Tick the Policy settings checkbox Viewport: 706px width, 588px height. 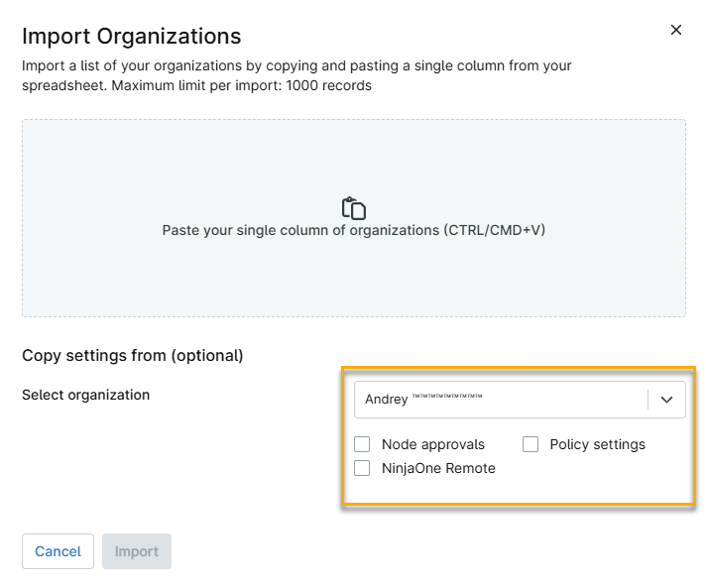point(530,444)
